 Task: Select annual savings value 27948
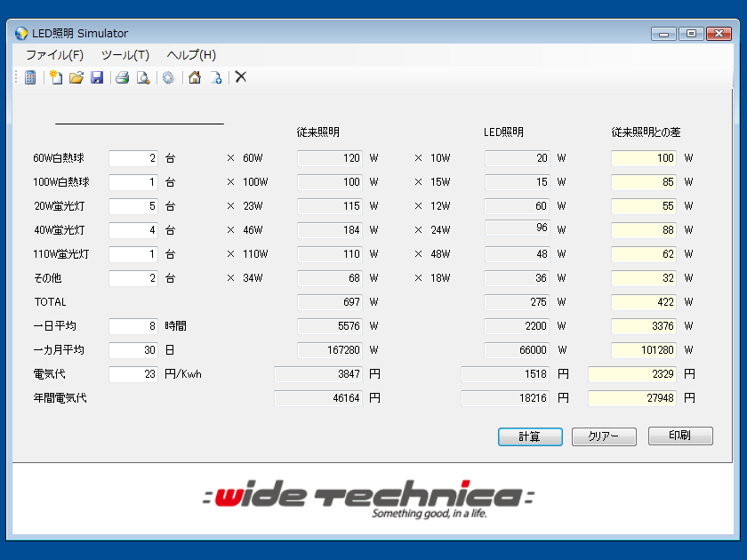[632, 398]
